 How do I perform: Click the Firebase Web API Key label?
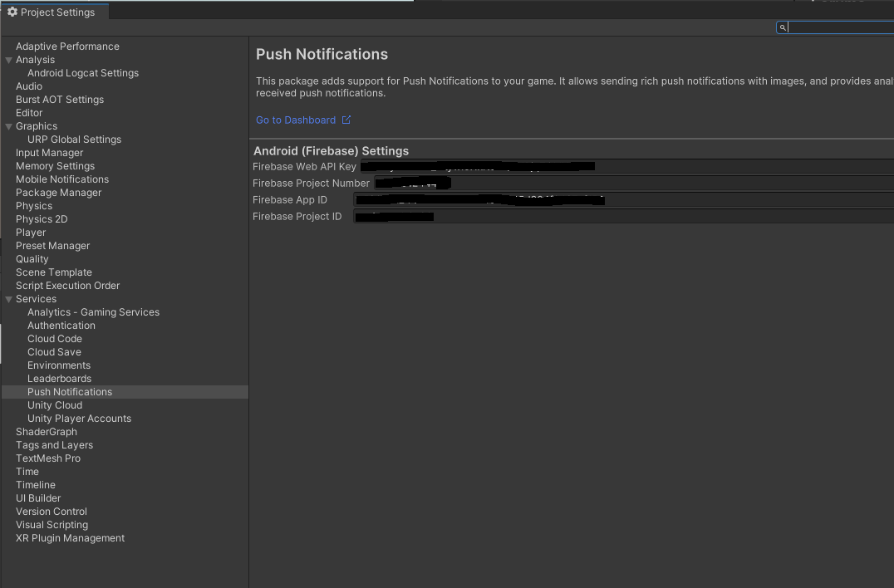coord(304,167)
